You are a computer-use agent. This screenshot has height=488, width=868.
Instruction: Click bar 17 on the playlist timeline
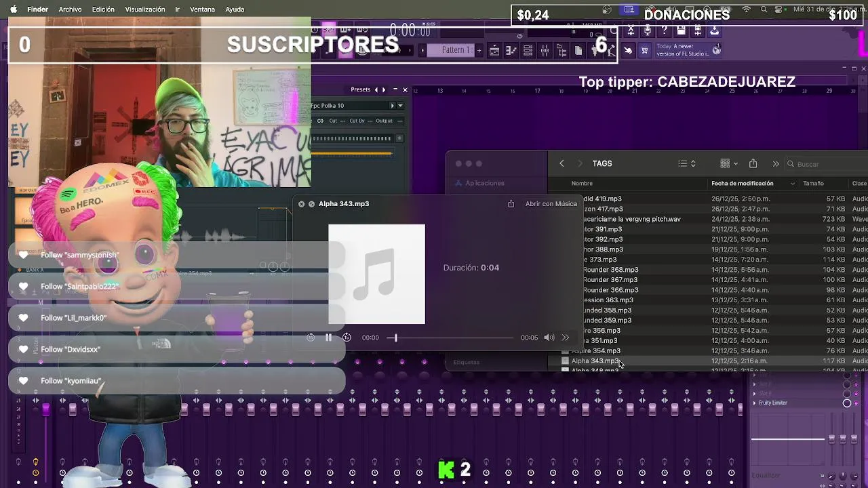click(537, 91)
